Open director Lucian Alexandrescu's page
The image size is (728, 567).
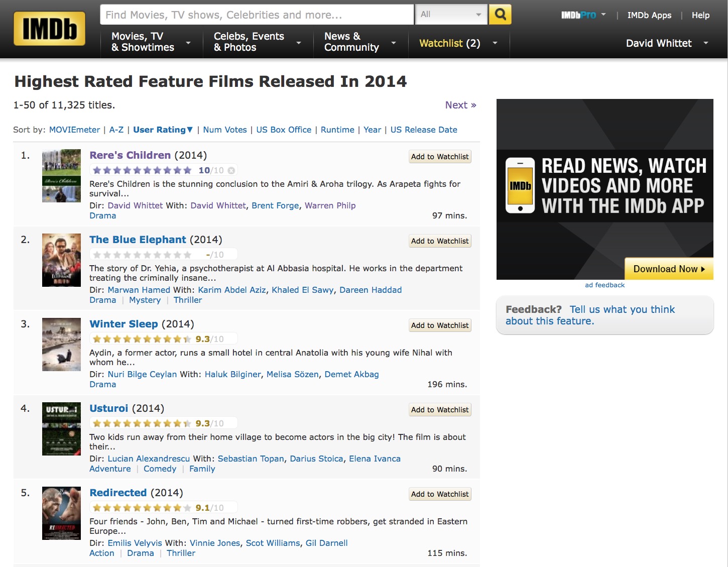click(x=149, y=459)
